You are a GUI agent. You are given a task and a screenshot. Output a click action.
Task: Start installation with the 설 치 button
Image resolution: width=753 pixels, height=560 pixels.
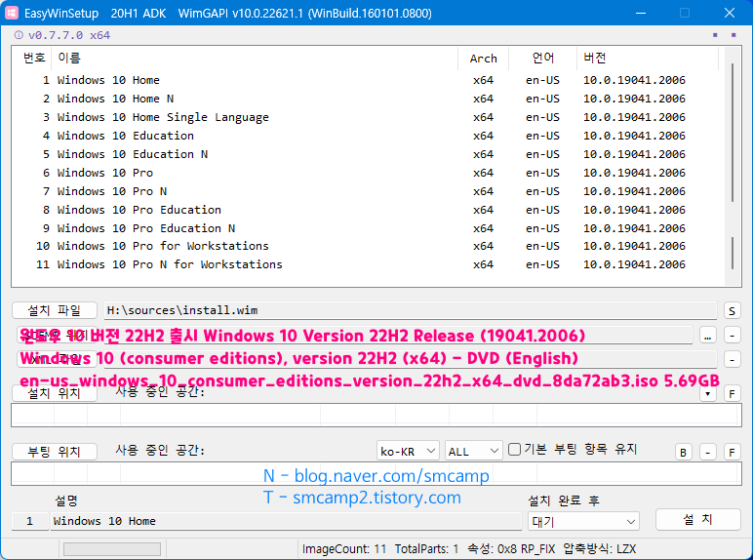(x=697, y=519)
